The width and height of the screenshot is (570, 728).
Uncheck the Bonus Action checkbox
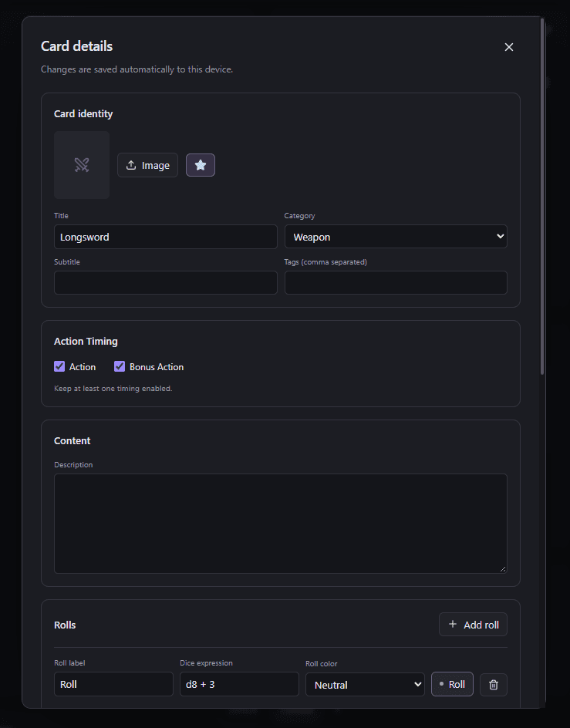(x=120, y=366)
